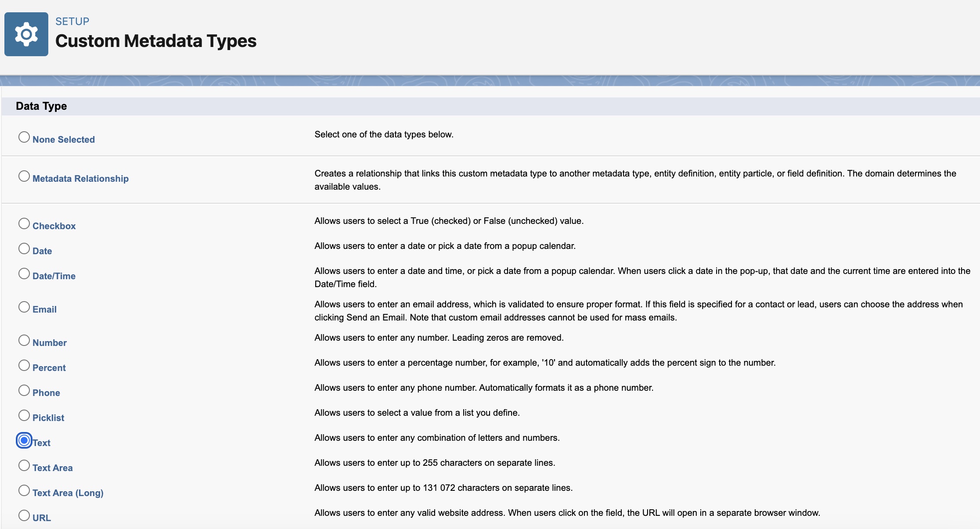
Task: Click the Picklist label text
Action: pos(48,418)
